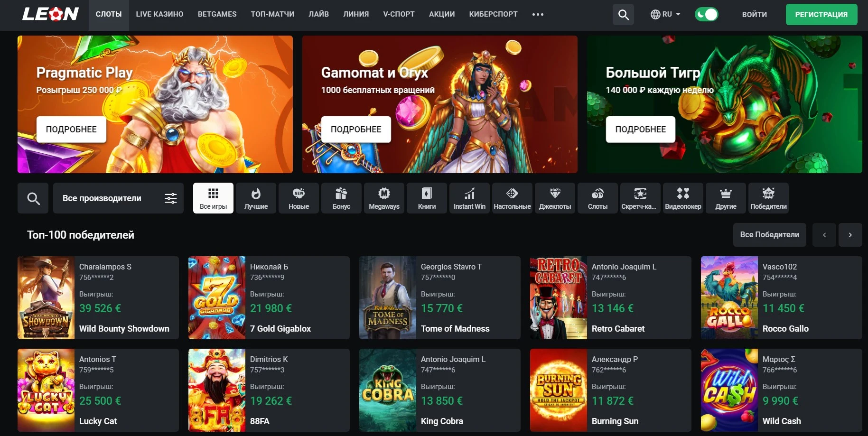Select the Books (Книги) category icon
Screen dimensions: 868x436
(x=427, y=198)
